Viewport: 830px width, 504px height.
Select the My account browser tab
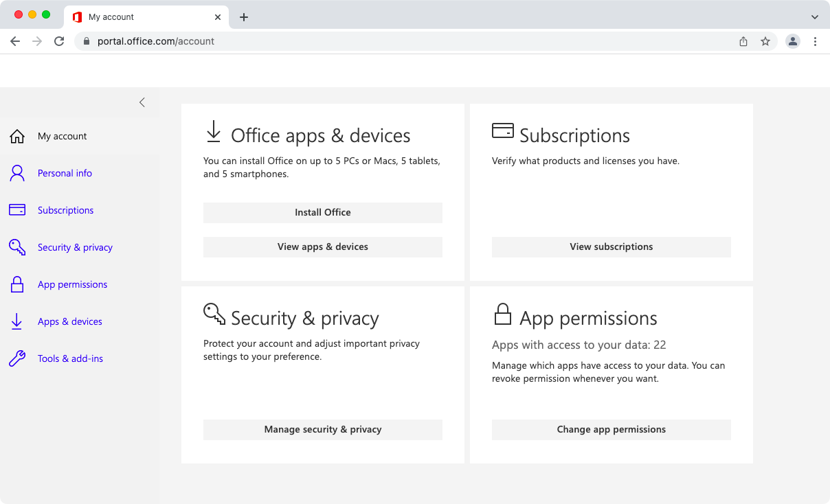click(x=146, y=17)
